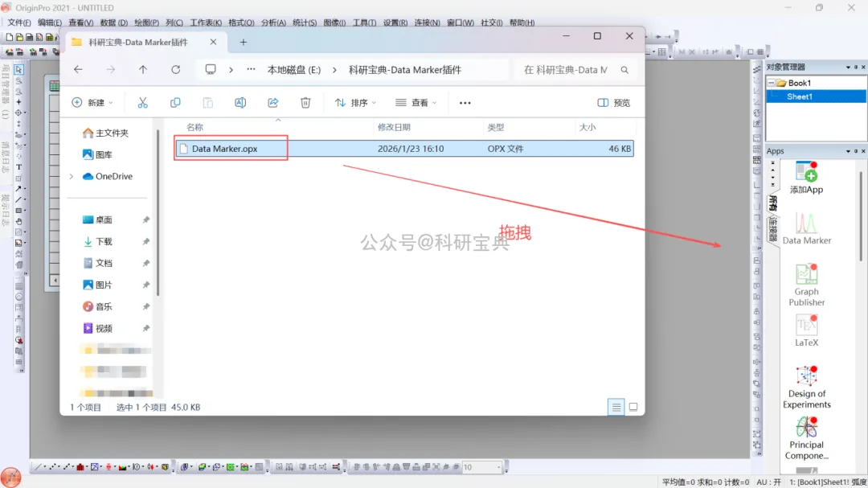Open Design of Experiments app
The width and height of the screenshot is (868, 488).
click(x=806, y=388)
